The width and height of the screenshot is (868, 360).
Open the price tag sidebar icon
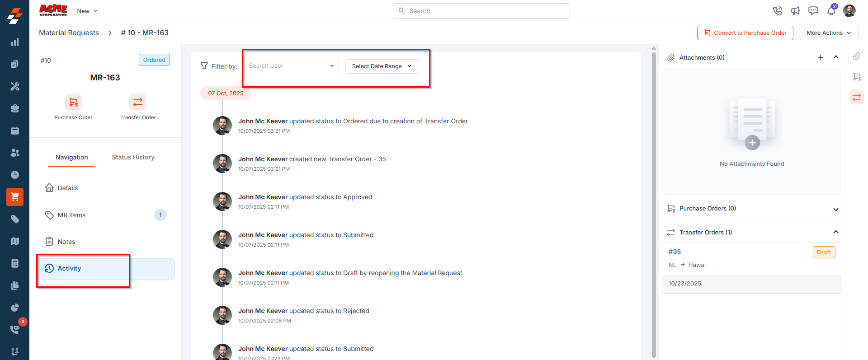(x=15, y=219)
